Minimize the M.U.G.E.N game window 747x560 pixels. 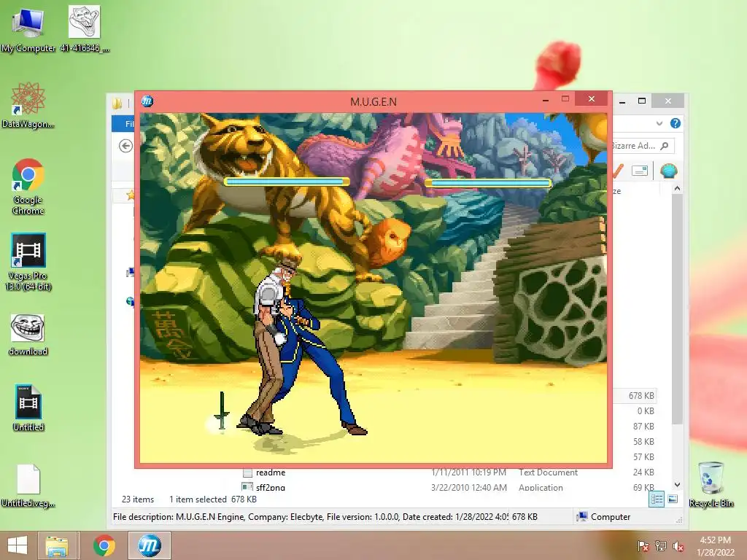[x=546, y=99]
